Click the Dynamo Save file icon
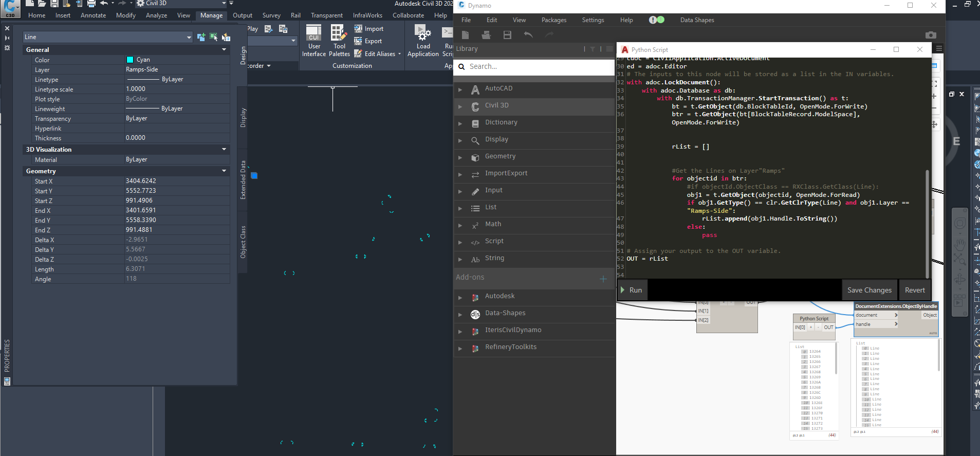The image size is (980, 456). point(507,35)
